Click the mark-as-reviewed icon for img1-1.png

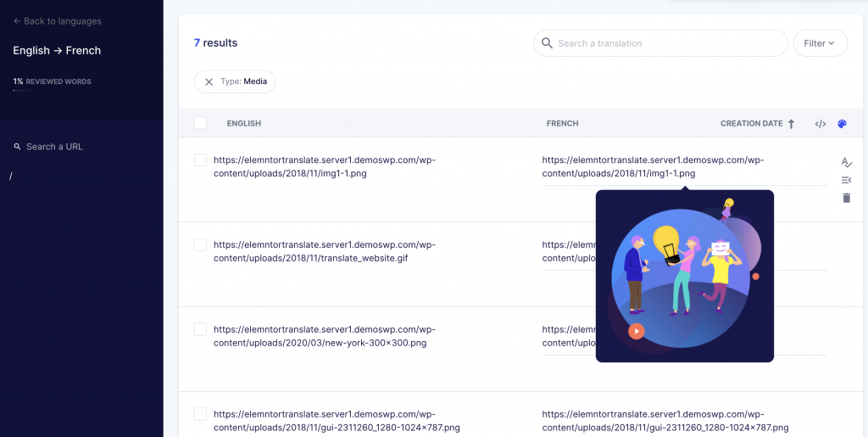847,162
